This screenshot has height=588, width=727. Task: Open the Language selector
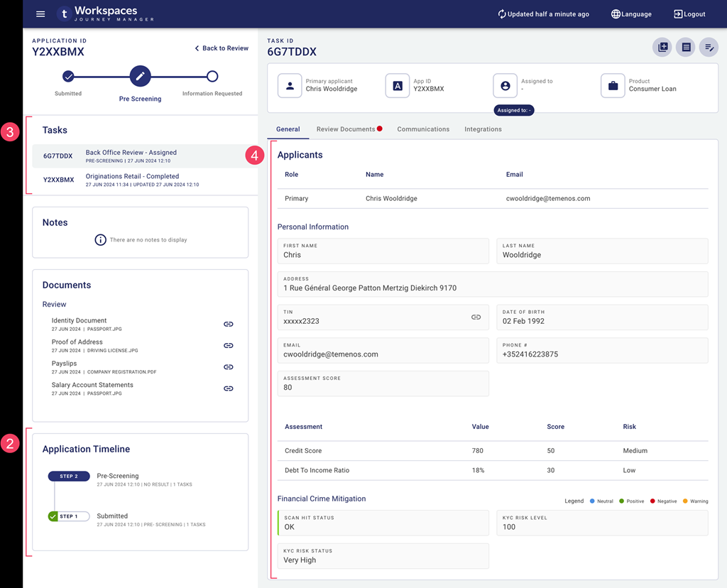pyautogui.click(x=631, y=14)
